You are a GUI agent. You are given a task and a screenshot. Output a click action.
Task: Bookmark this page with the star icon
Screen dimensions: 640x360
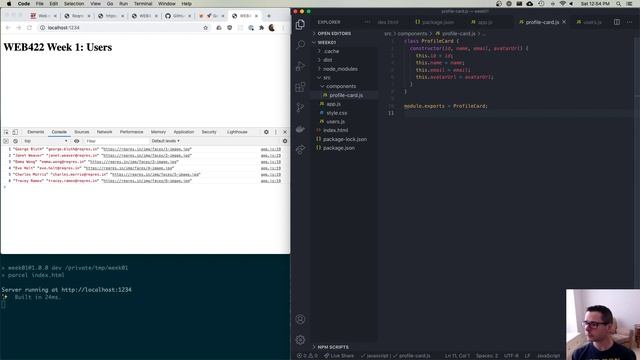[206, 28]
